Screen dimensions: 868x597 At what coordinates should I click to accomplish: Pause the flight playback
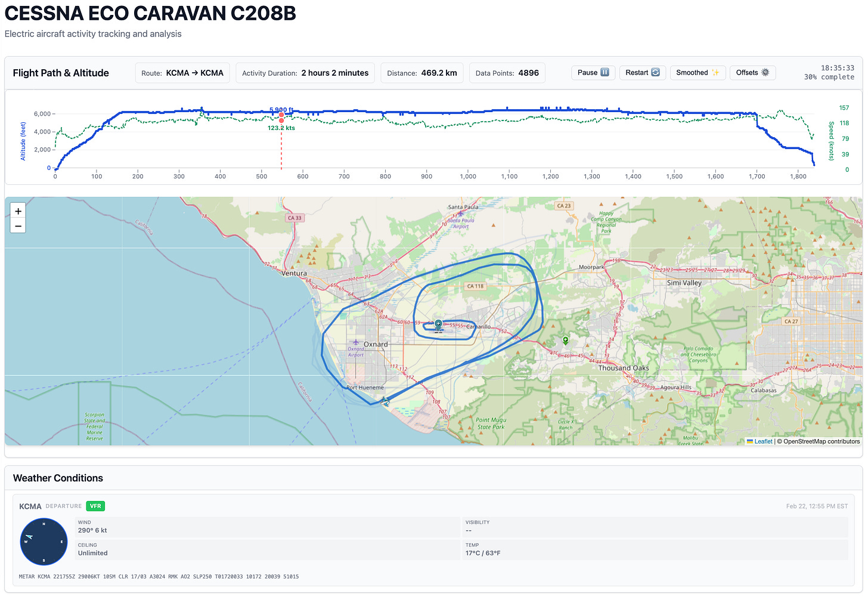593,73
